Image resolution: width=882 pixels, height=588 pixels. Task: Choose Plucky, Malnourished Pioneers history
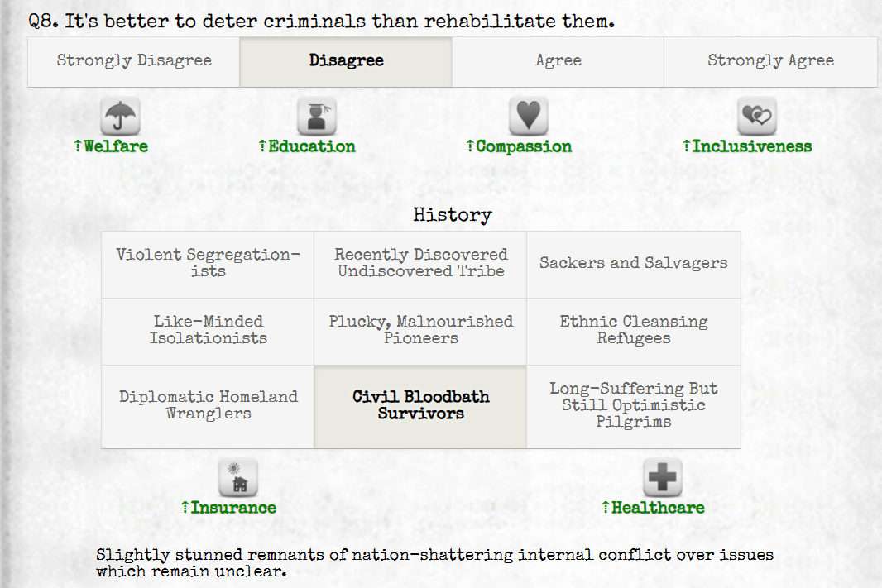coord(420,331)
